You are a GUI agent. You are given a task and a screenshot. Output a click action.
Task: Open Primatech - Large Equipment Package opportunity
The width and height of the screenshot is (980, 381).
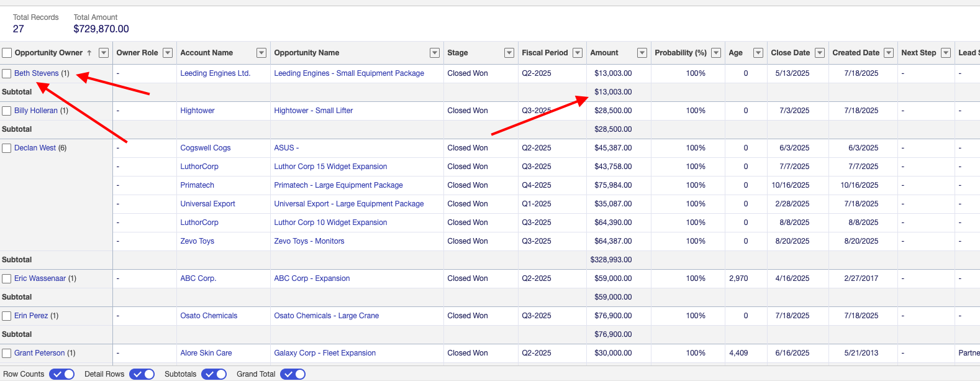pos(338,185)
